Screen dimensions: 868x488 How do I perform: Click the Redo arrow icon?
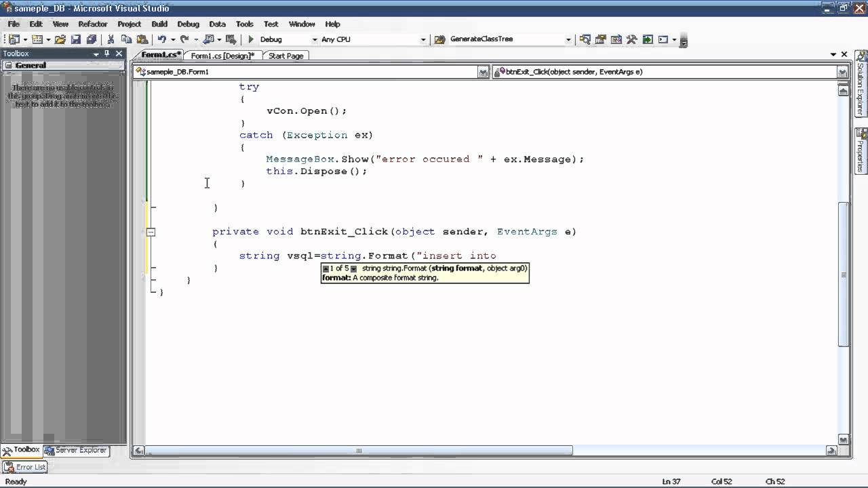184,39
